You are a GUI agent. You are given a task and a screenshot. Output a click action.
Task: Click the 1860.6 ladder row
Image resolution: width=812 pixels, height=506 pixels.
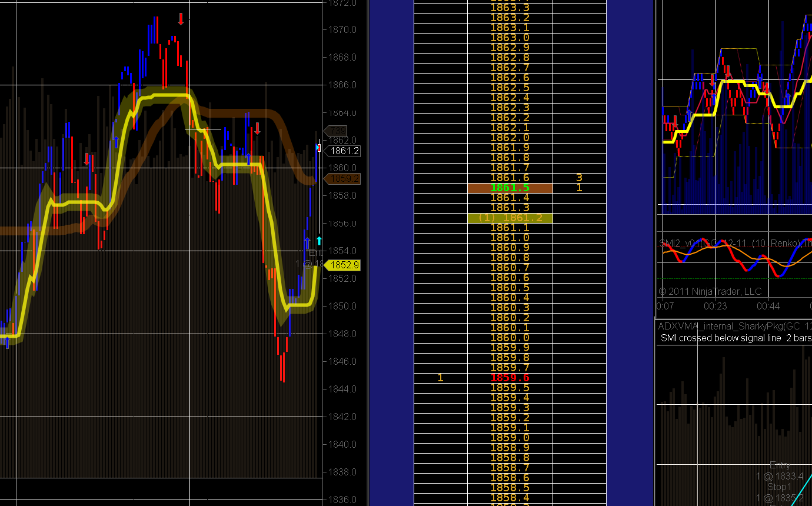pos(510,278)
